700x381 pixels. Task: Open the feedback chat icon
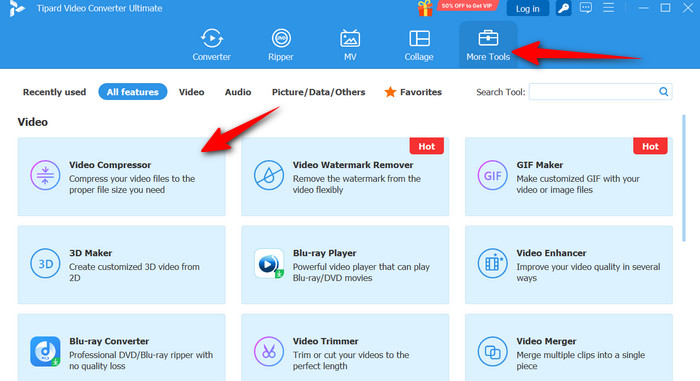click(586, 8)
